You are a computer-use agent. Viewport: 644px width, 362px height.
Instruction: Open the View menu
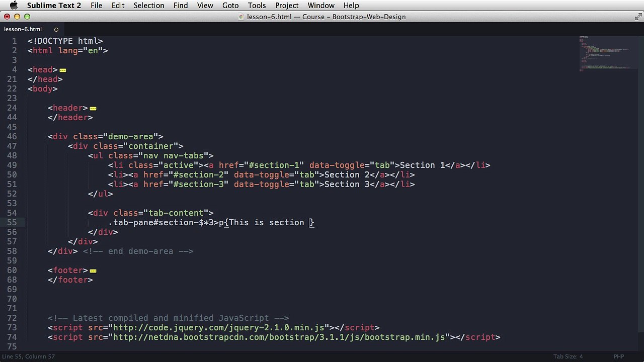pos(205,6)
